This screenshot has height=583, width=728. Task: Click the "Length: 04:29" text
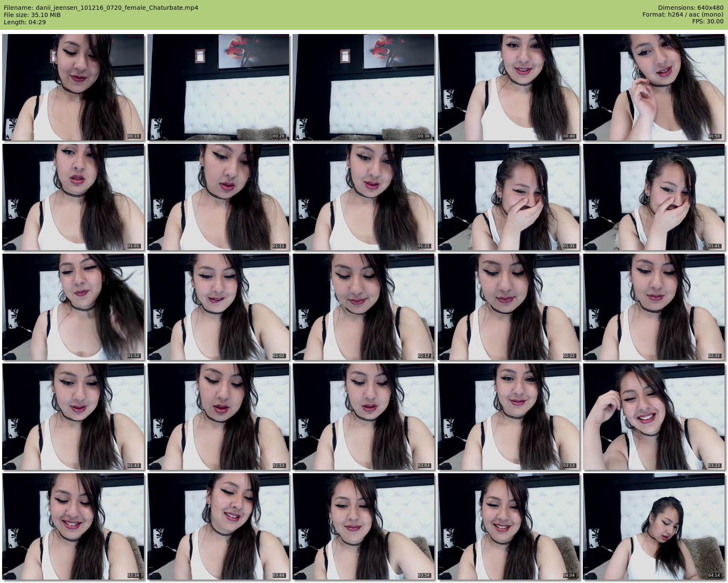pyautogui.click(x=25, y=22)
